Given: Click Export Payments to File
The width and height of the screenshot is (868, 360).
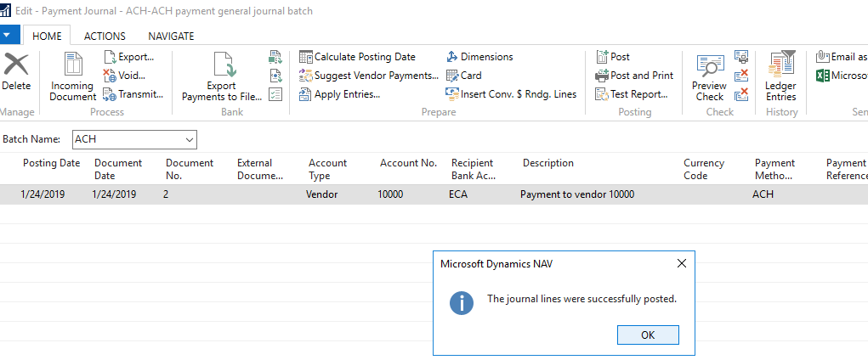Looking at the screenshot, I should tap(221, 76).
